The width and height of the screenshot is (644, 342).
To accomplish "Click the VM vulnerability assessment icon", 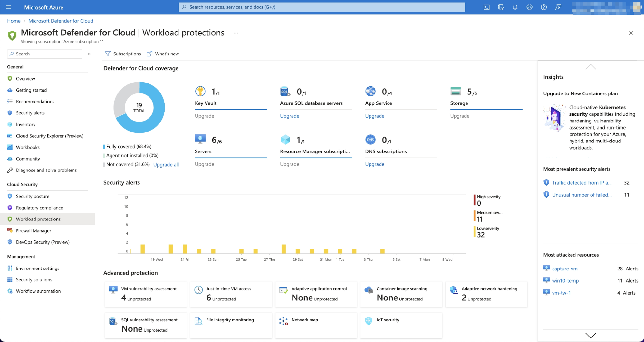I will 113,289.
